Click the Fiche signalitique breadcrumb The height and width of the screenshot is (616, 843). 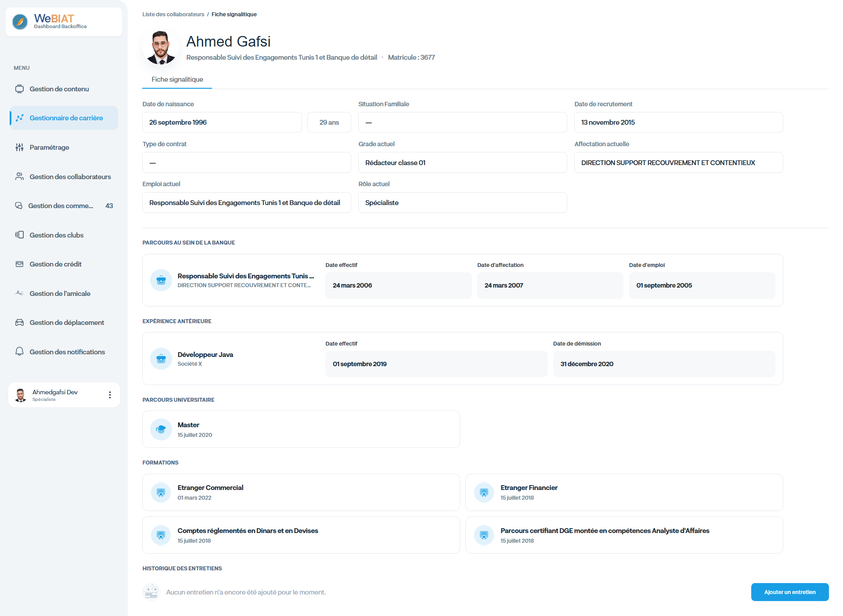pos(234,14)
